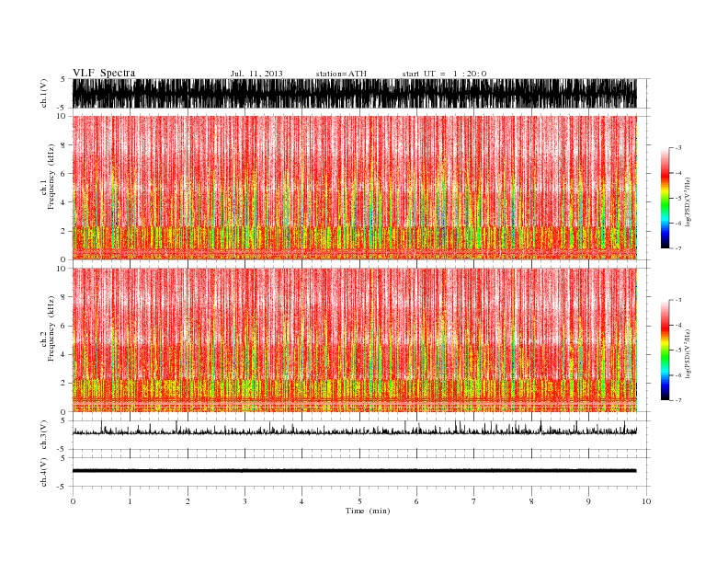Viewport: 728px width, 563px height.
Task: Click the date 'Jul. 11, 2013' label
Action: pyautogui.click(x=256, y=74)
